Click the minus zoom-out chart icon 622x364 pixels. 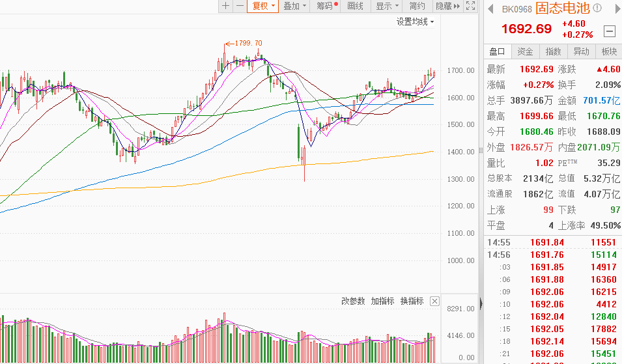[x=240, y=6]
